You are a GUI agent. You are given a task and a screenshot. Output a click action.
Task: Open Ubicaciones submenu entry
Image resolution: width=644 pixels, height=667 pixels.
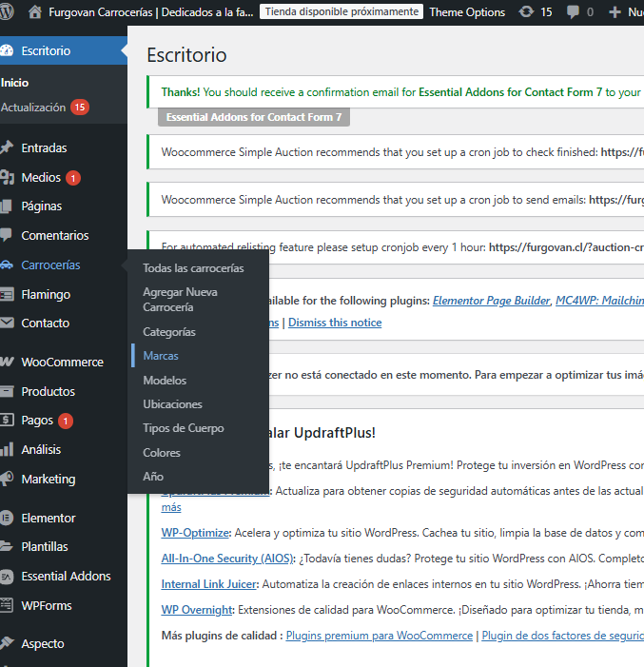(x=172, y=404)
